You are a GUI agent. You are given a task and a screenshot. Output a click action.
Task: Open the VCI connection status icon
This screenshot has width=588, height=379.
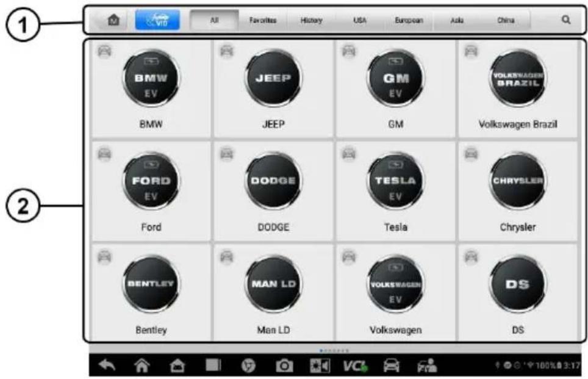tap(355, 366)
